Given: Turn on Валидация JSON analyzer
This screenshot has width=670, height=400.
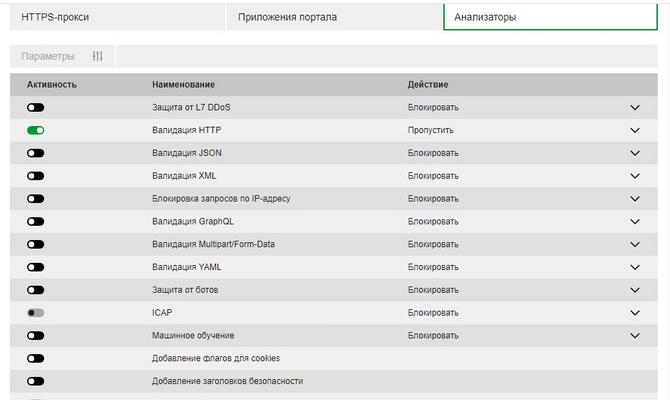Looking at the screenshot, I should (x=36, y=153).
